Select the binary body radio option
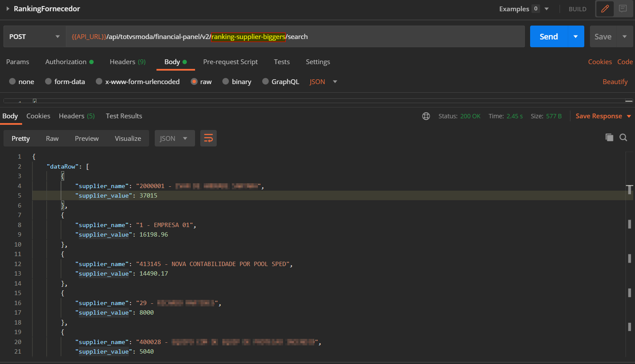Screen dimensions: 635x364 point(225,81)
